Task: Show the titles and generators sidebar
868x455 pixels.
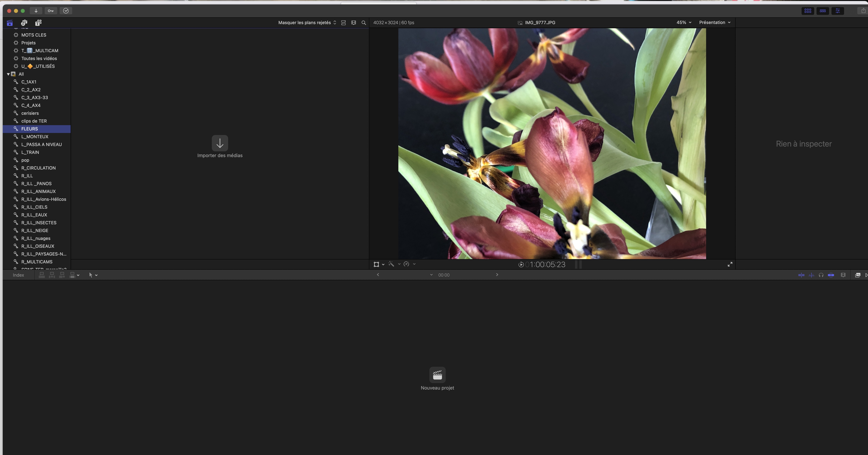Action: [x=38, y=23]
